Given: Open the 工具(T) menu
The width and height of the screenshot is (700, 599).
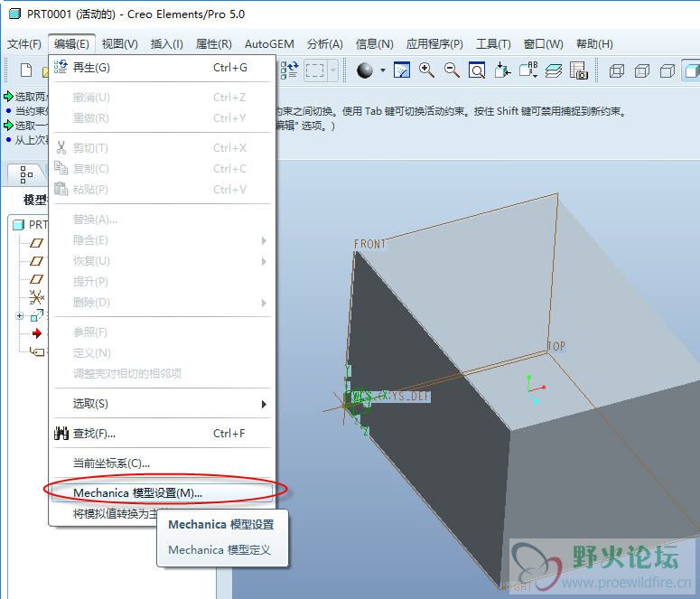Looking at the screenshot, I should click(493, 44).
